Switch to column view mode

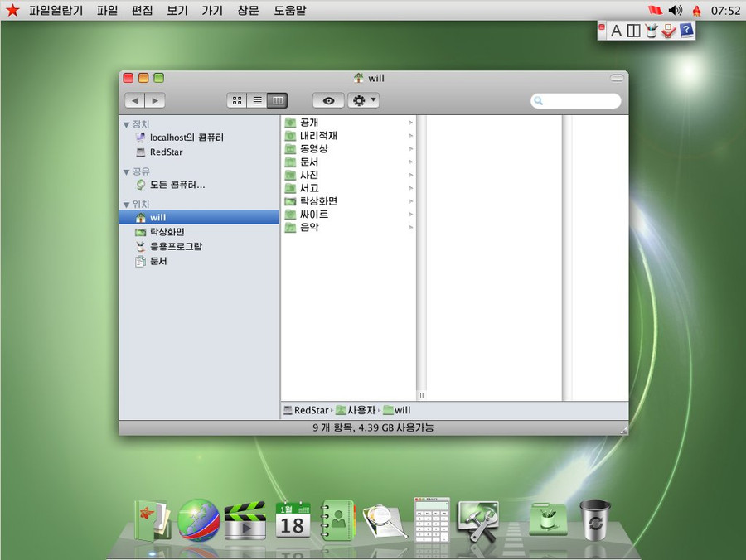277,100
